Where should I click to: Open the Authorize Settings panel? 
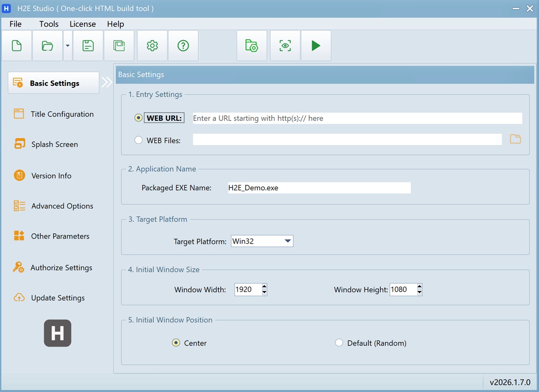click(x=61, y=267)
